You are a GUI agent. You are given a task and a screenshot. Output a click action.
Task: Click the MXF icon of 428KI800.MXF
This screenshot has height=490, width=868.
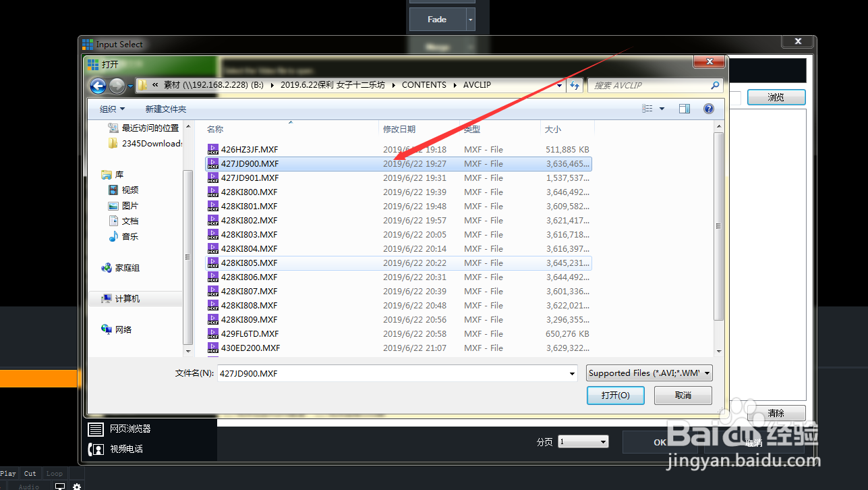pos(213,192)
